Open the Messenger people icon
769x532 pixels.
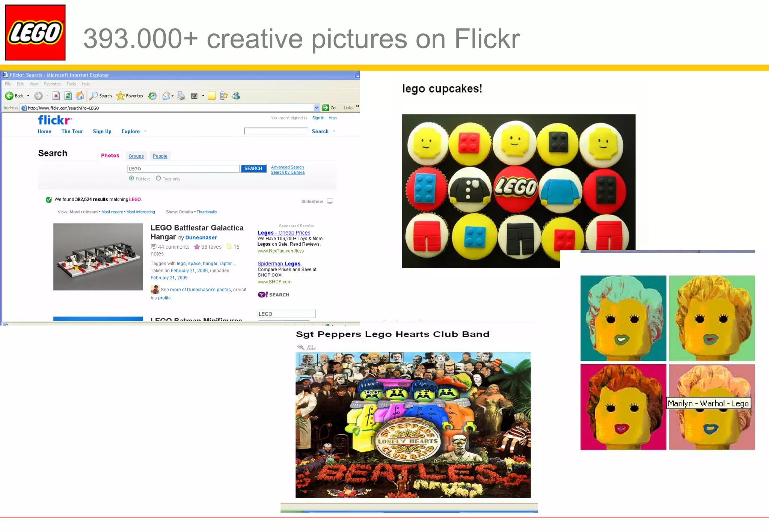tap(236, 96)
